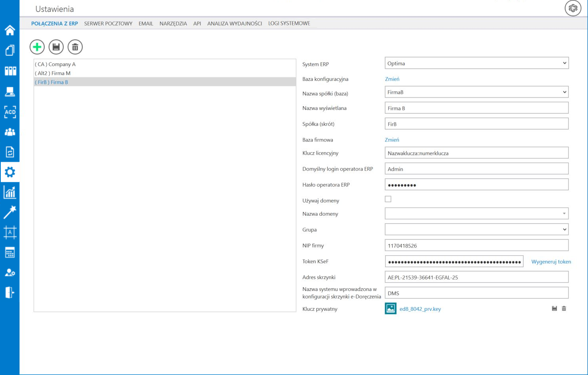Click the Wygeneruj token link
This screenshot has height=375, width=588.
(x=551, y=262)
